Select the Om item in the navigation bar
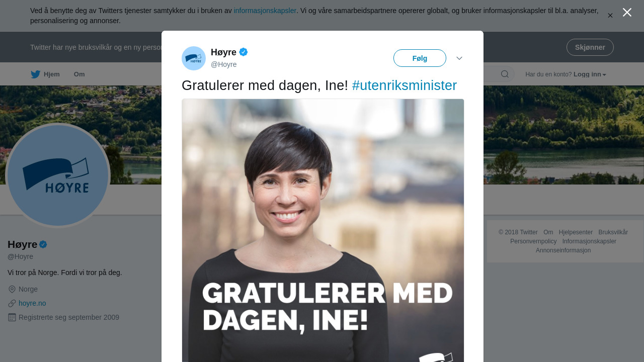The height and width of the screenshot is (362, 644). coord(79,74)
